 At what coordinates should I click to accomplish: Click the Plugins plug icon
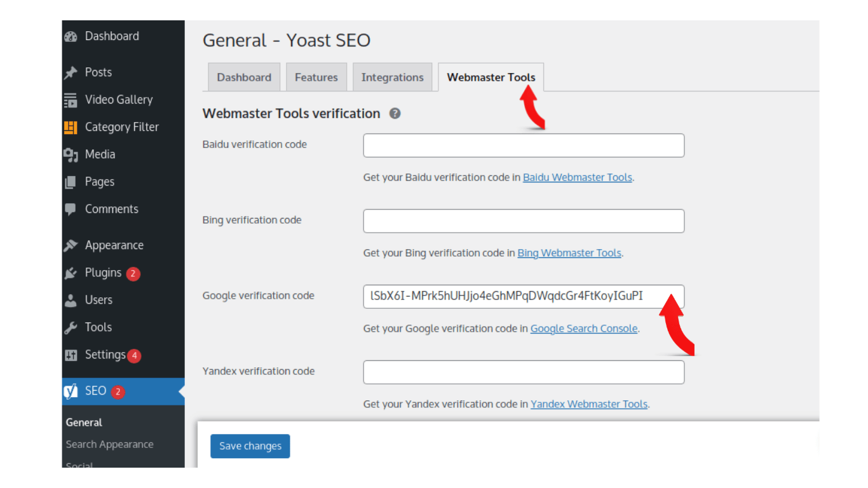pyautogui.click(x=71, y=273)
